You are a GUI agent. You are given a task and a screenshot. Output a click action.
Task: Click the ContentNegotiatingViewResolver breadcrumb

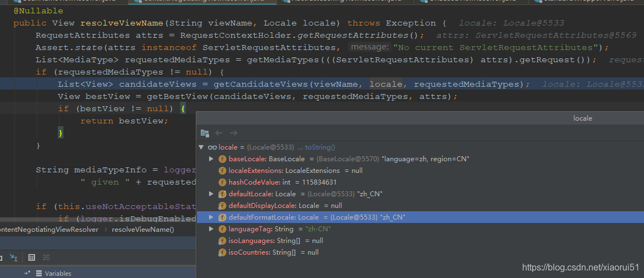[49, 230]
